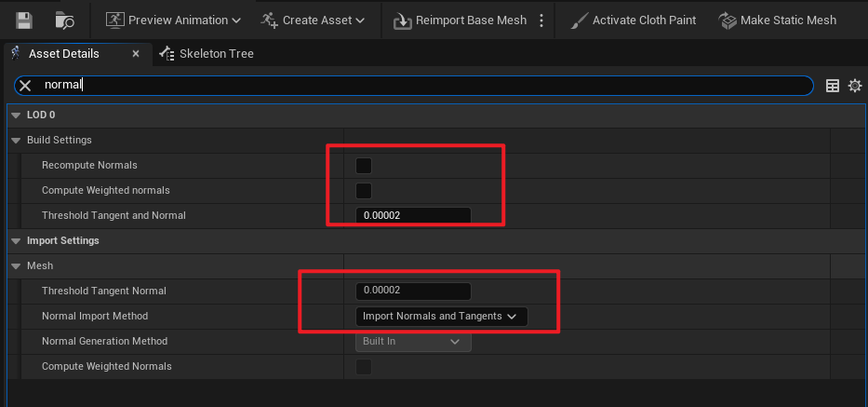868x407 pixels.
Task: Open Reimport Base Mesh options menu
Action: tap(541, 20)
